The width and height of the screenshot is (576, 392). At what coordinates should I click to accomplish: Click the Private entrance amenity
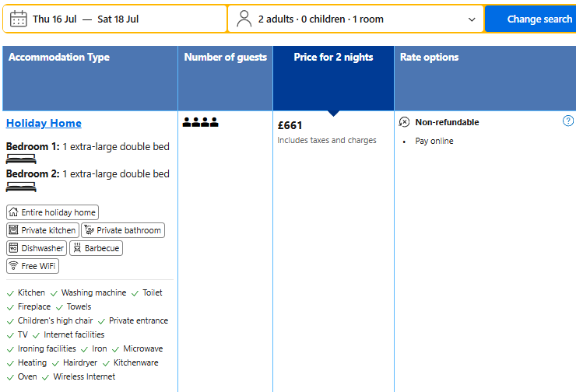[139, 320]
